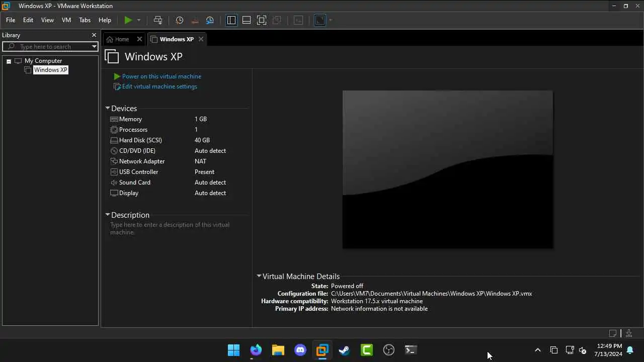Image resolution: width=644 pixels, height=362 pixels.
Task: Open the power options dropdown arrow
Action: tap(139, 20)
